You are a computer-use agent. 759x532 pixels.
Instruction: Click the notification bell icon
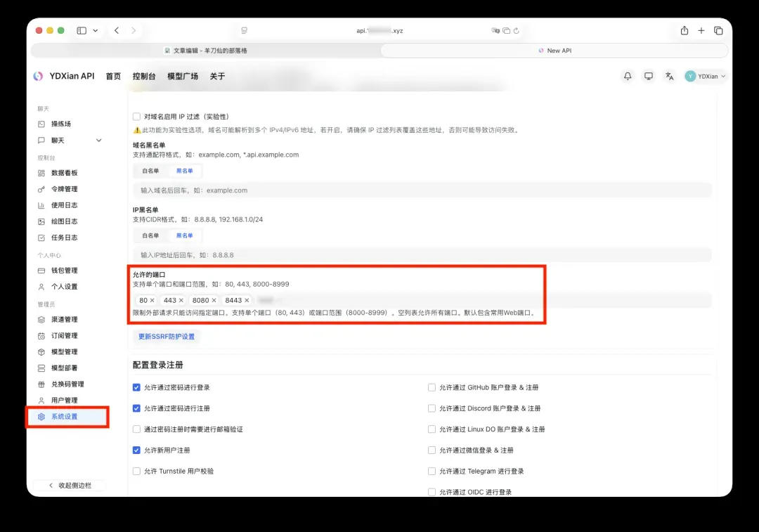(628, 76)
